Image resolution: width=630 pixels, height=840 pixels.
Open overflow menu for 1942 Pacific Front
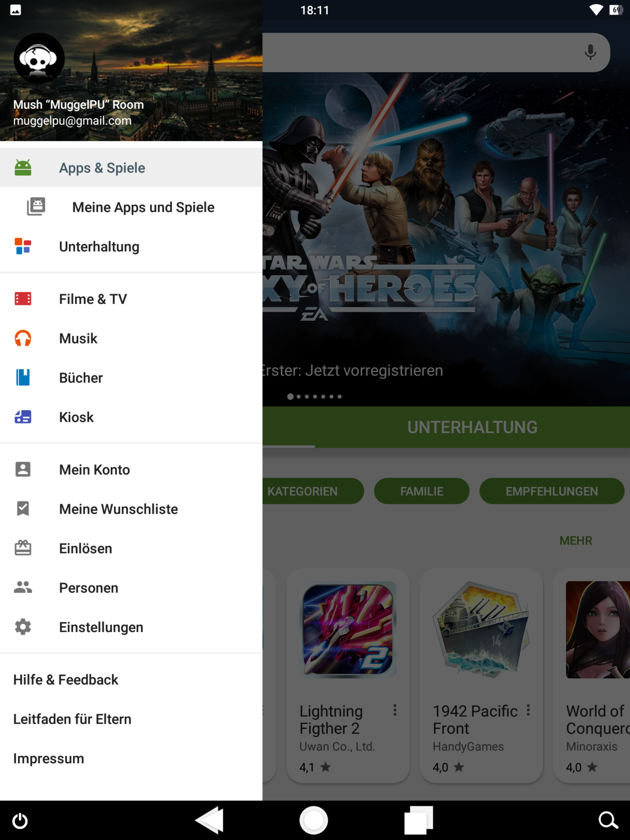[x=528, y=710]
